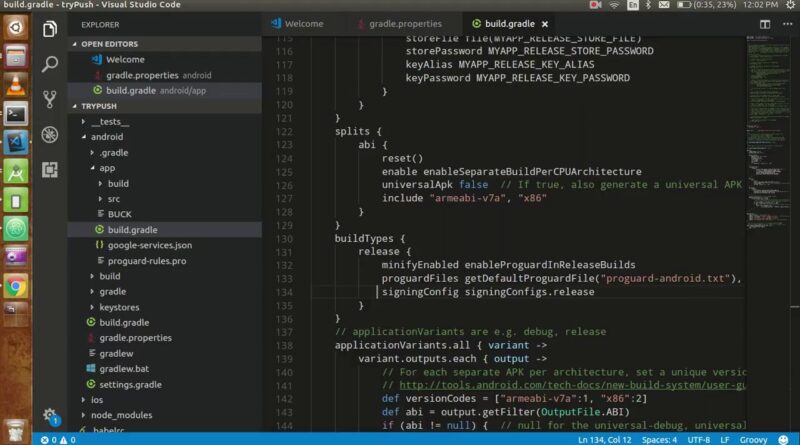Open the Explorer view in activity bar
The image size is (800, 445).
(x=49, y=29)
